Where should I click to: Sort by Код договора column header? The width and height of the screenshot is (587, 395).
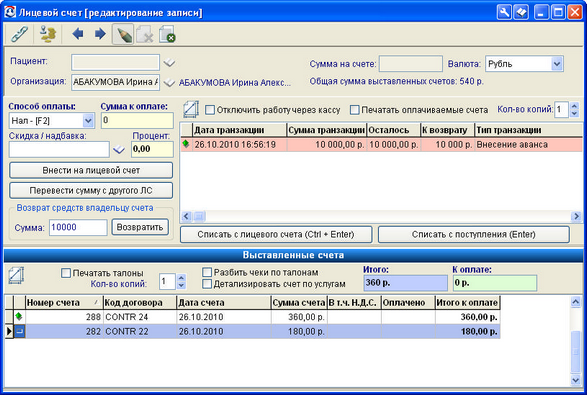point(140,303)
